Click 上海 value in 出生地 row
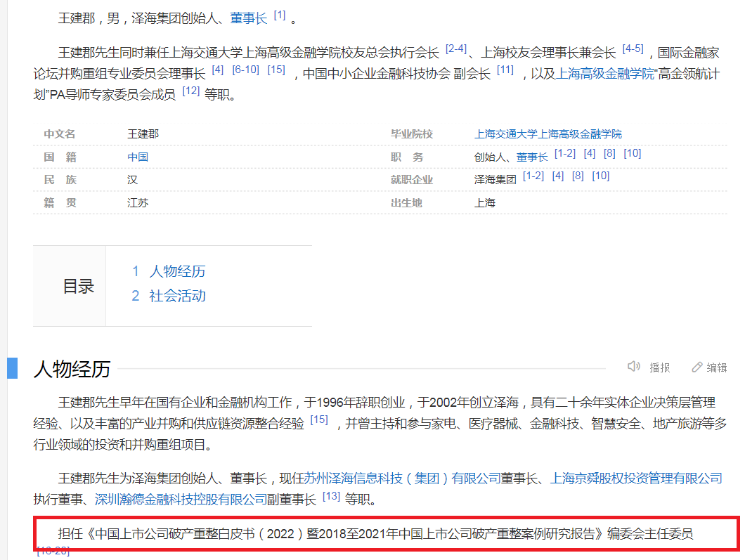This screenshot has width=745, height=560. 485,203
